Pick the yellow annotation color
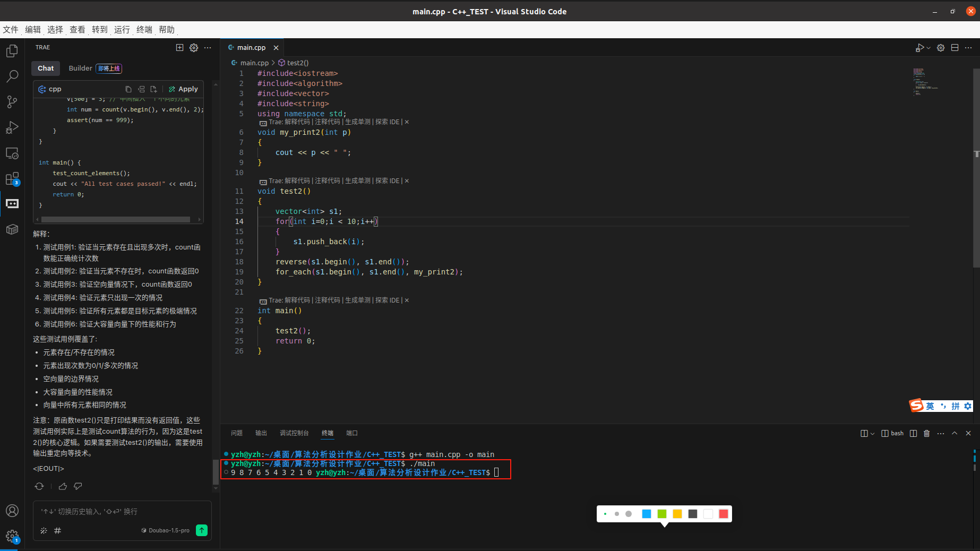 677,514
